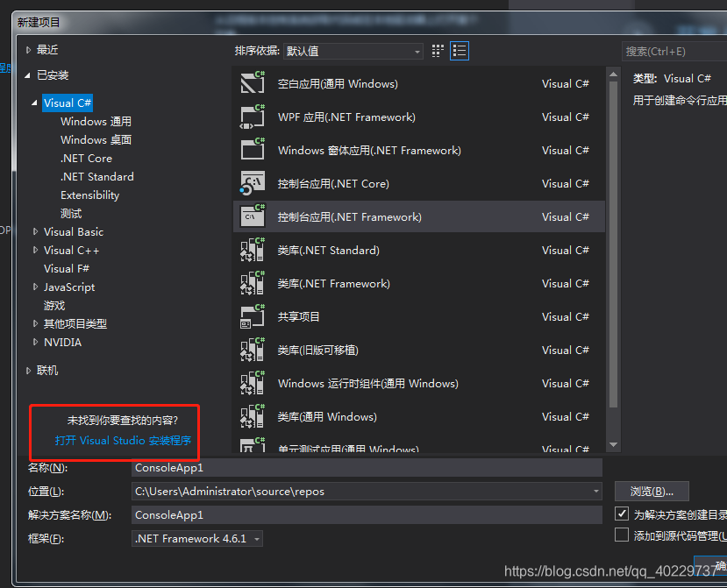Select Windows 窗体应用(.NET Framework) template name
Image resolution: width=727 pixels, height=588 pixels.
[369, 151]
